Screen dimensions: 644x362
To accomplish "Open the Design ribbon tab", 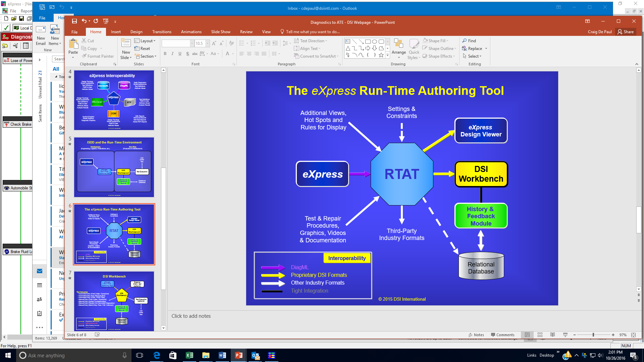I will coord(136,32).
